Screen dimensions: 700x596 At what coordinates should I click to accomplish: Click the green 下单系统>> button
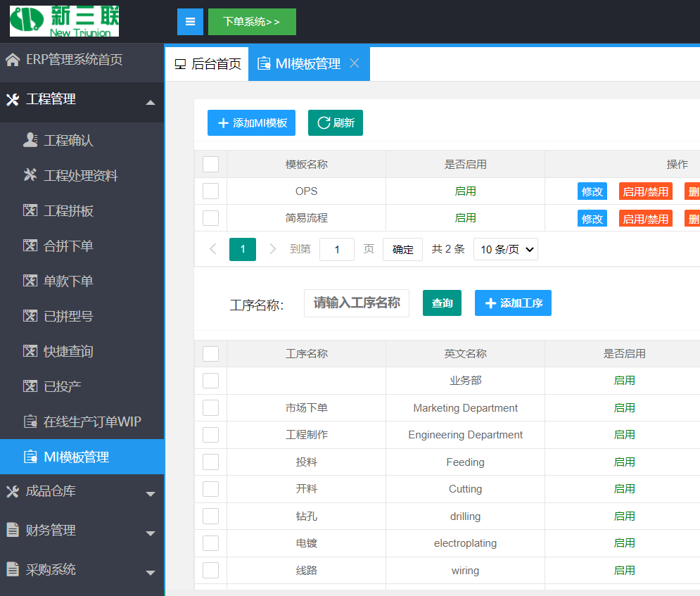pos(251,22)
